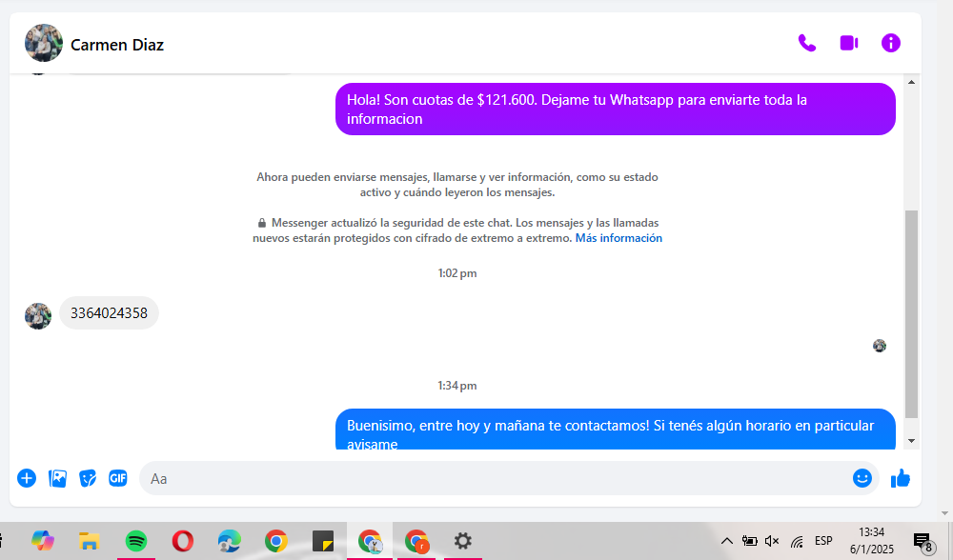953x560 pixels.
Task: Open Spotify from the taskbar
Action: 136,541
